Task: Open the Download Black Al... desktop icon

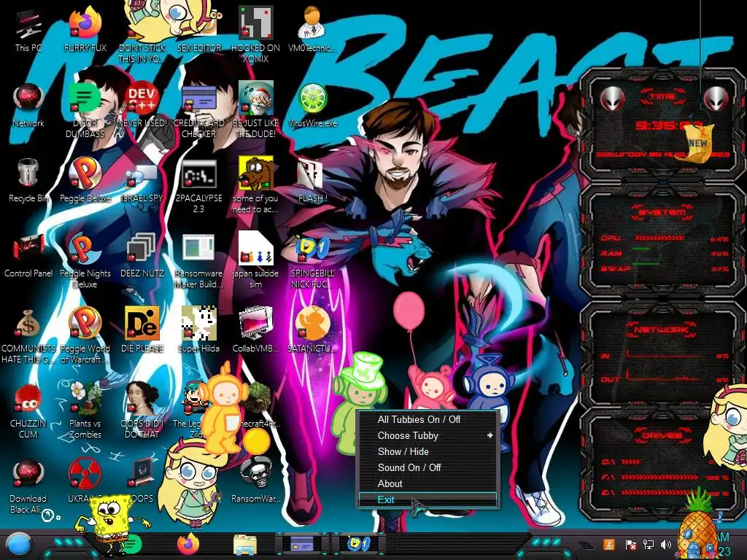Action: (x=28, y=486)
